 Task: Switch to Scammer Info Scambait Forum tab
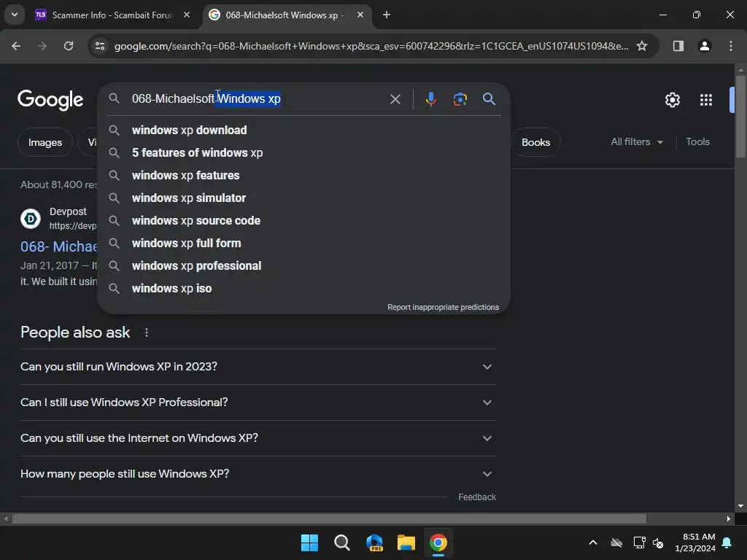pyautogui.click(x=112, y=15)
